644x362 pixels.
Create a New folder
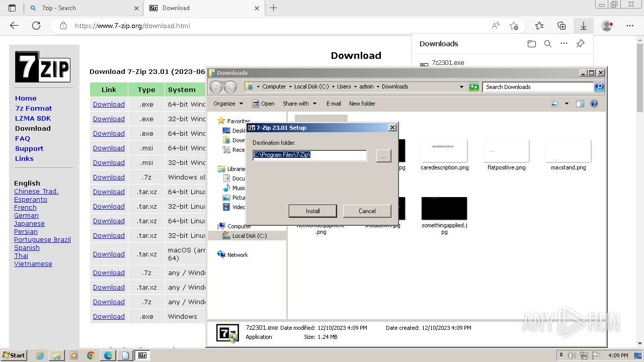point(362,104)
